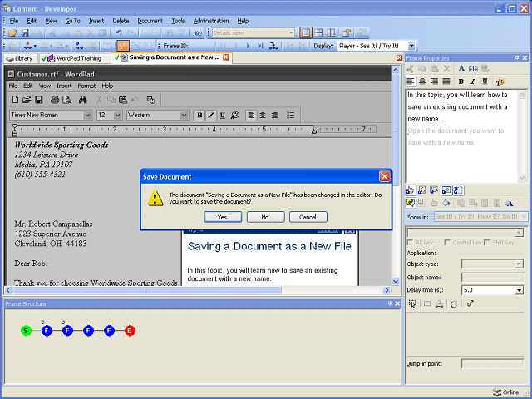Open the Delay time dropdown arrow
532x399 pixels.
pos(519,290)
